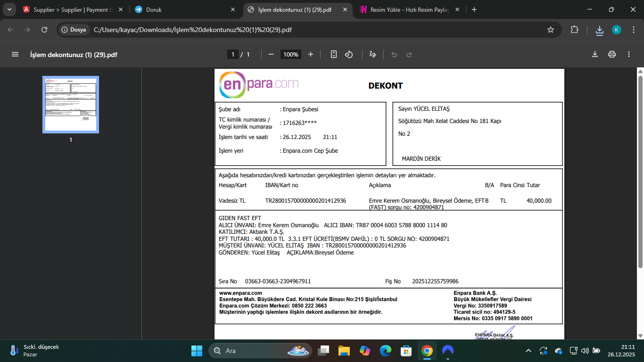This screenshot has width=644, height=362.
Task: Click the amount 40,000.00
Action: 539,201
